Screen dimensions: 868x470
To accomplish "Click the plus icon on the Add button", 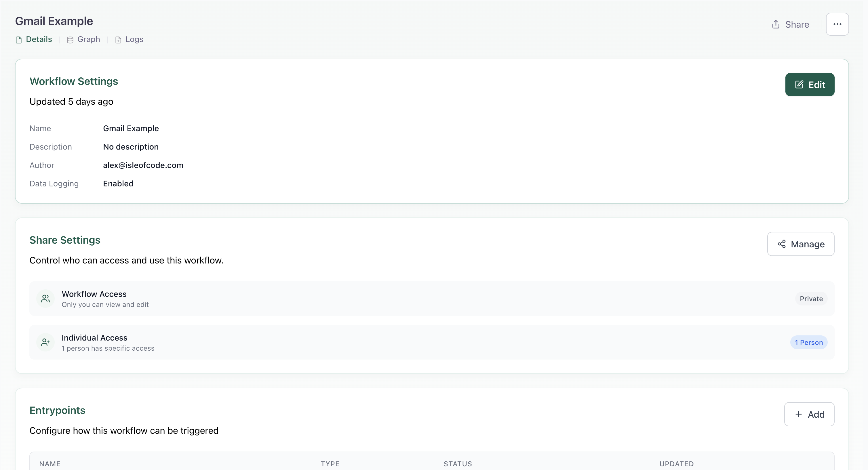I will pyautogui.click(x=799, y=414).
